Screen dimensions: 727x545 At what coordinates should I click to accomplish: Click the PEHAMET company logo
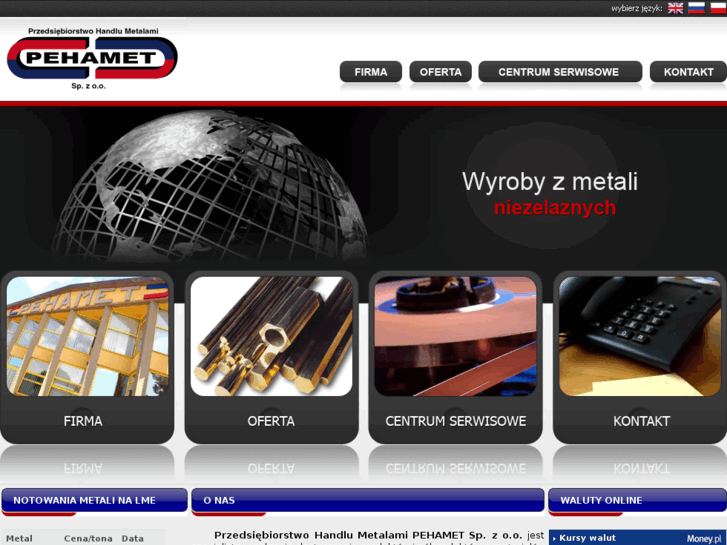pyautogui.click(x=92, y=58)
